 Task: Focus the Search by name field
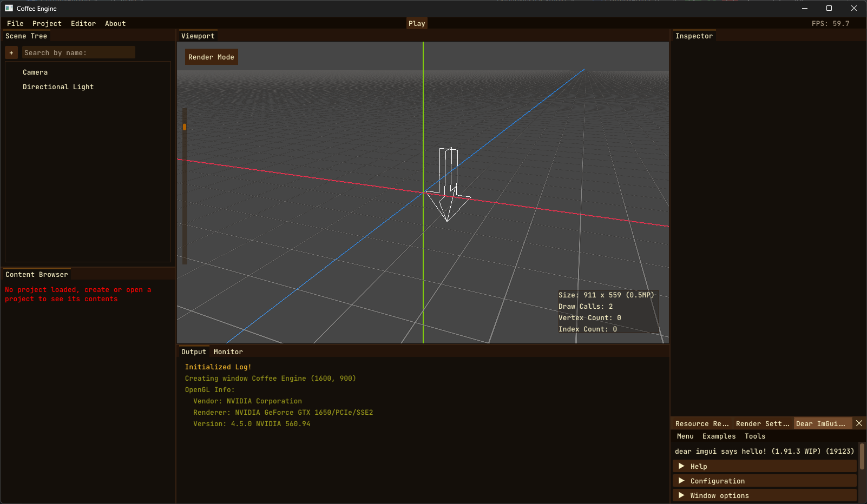[78, 52]
